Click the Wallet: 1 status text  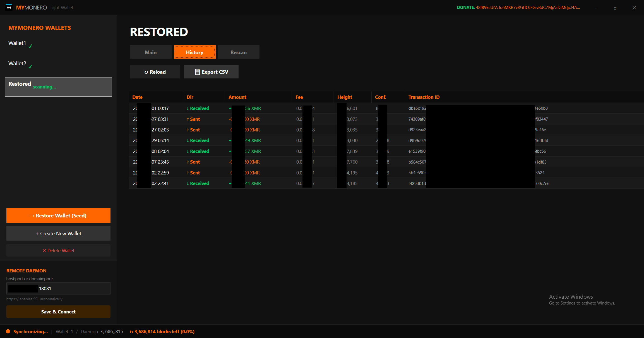[64, 332]
